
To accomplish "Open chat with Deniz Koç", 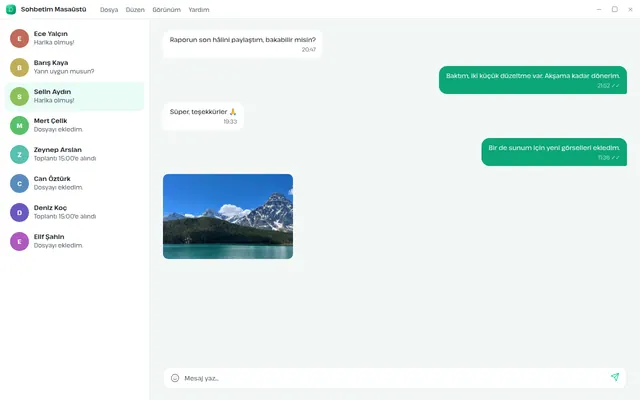I will 74,212.
